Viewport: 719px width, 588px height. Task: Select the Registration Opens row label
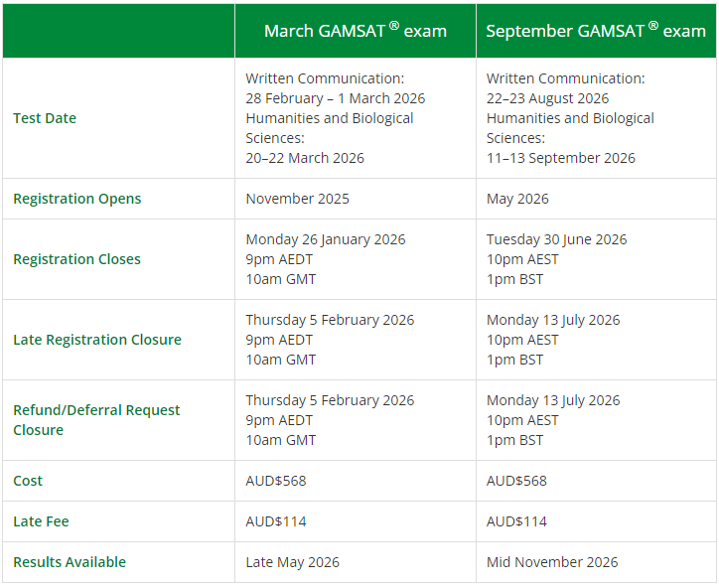[77, 199]
